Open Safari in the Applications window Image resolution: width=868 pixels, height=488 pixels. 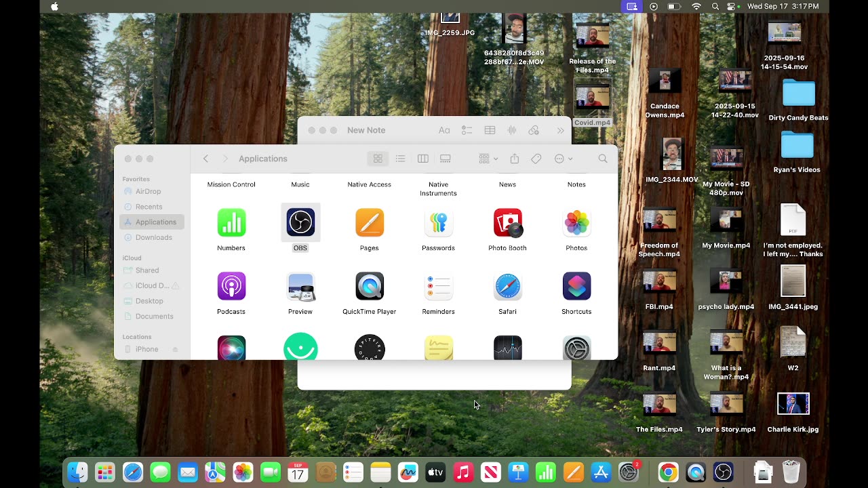tap(508, 286)
